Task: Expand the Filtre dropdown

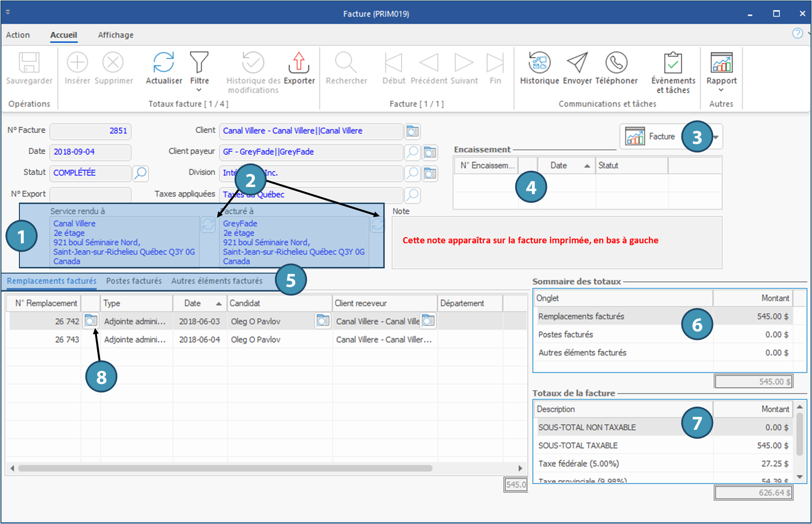Action: [x=199, y=90]
